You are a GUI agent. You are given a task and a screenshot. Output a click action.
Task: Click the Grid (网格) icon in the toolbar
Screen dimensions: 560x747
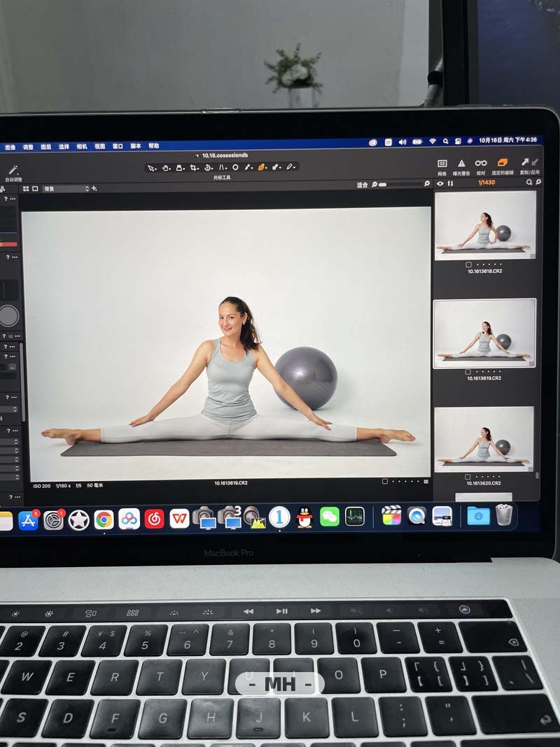coord(442,164)
